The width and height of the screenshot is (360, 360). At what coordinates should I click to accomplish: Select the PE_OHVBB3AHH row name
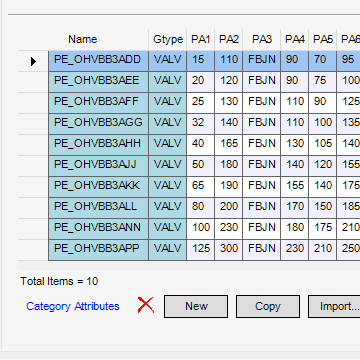[x=99, y=145]
